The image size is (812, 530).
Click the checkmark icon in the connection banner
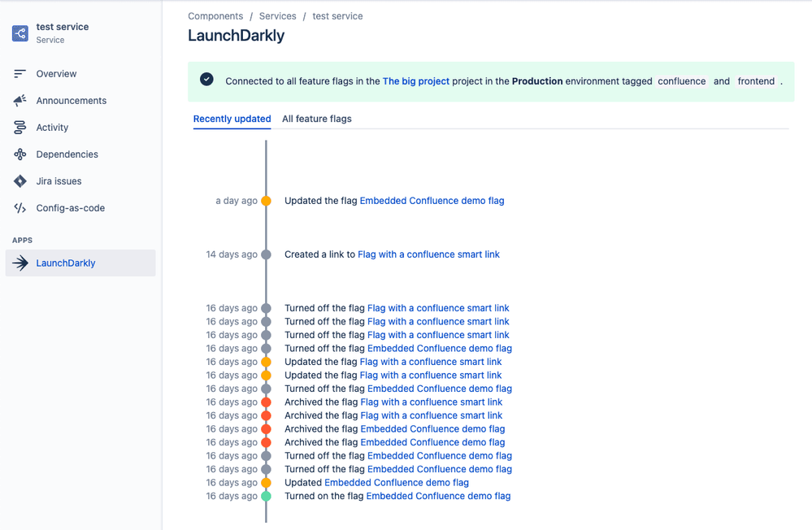pyautogui.click(x=206, y=80)
